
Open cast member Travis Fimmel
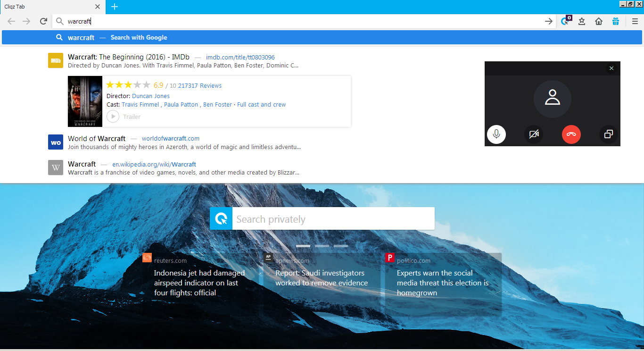pyautogui.click(x=140, y=104)
